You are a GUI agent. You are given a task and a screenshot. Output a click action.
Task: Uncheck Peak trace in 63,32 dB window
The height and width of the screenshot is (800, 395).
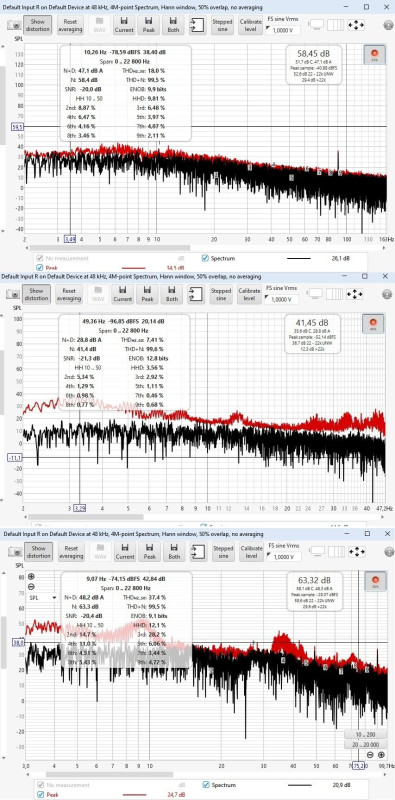pyautogui.click(x=39, y=794)
